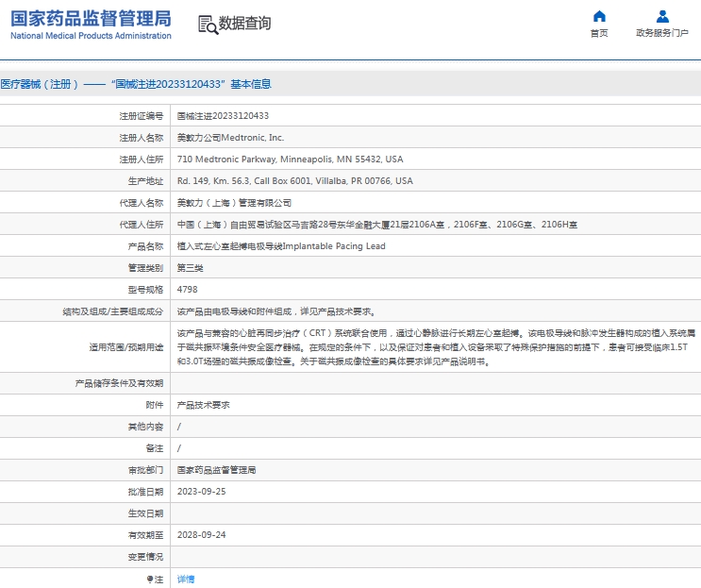Image resolution: width=701 pixels, height=588 pixels.
Task: Click the 产品名称 row label
Action: (x=145, y=246)
